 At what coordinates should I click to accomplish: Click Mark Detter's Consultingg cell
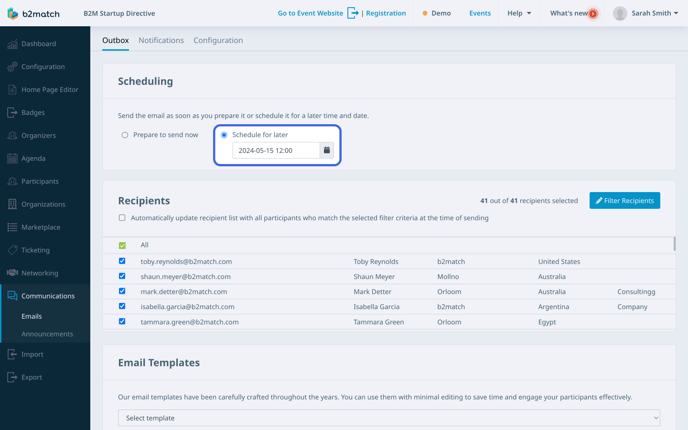click(636, 292)
